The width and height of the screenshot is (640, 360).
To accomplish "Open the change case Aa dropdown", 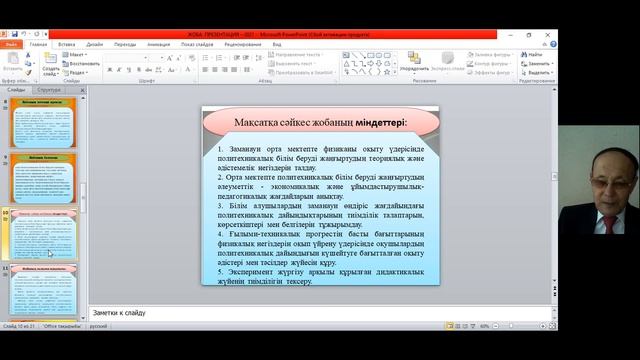I will (x=172, y=70).
